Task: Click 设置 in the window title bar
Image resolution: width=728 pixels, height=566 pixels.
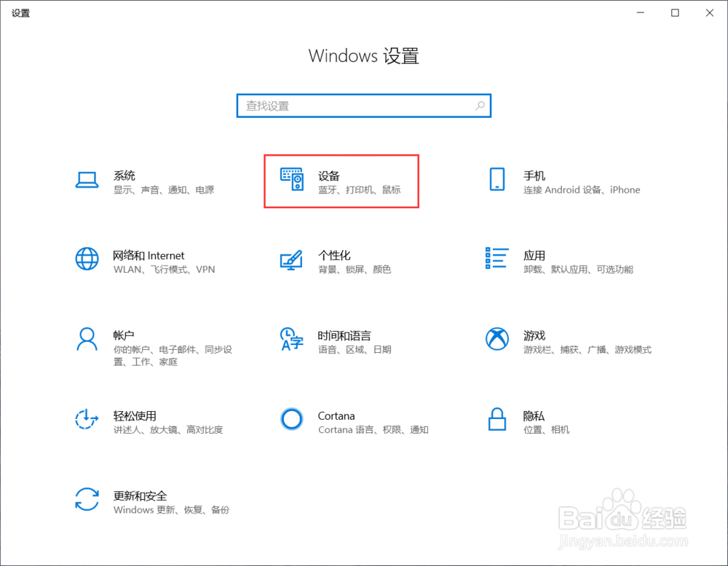Action: tap(20, 12)
